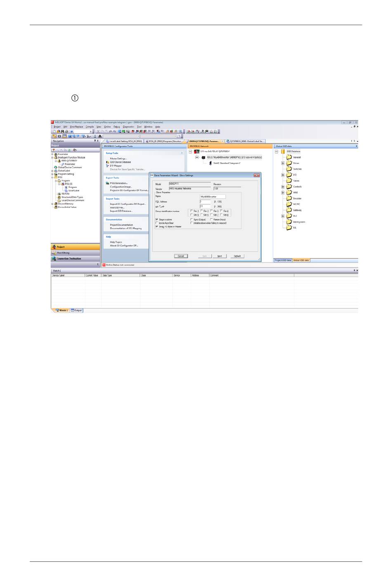Collapse the GSD Database root node
Viewport: 392px width, 573px height.
[x=276, y=152]
